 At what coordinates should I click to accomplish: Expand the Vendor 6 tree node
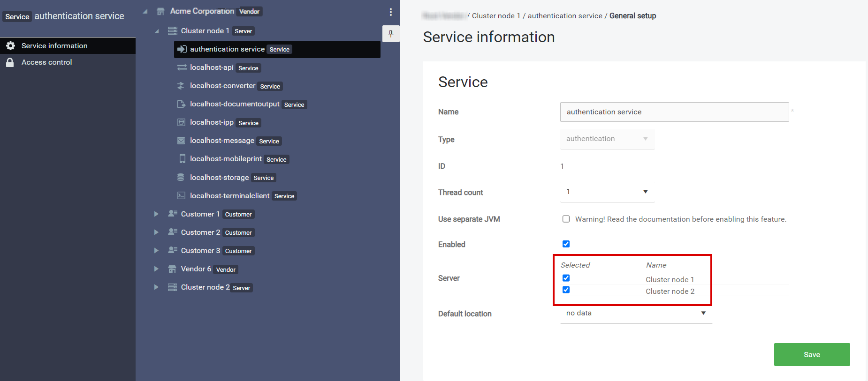coord(156,269)
